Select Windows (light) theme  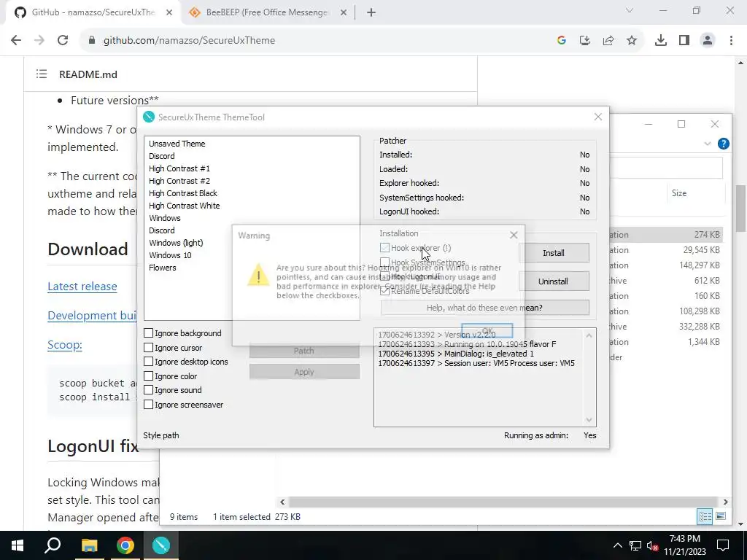176,242
